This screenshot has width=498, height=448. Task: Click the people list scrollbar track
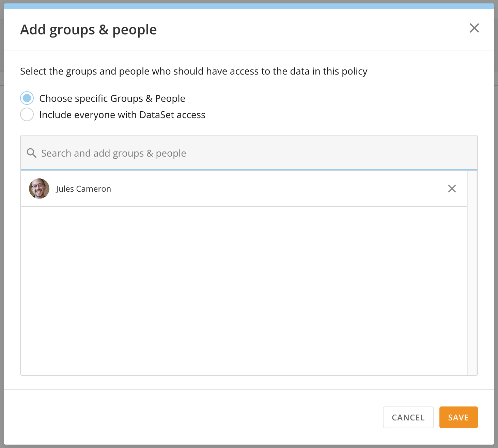coord(472,273)
